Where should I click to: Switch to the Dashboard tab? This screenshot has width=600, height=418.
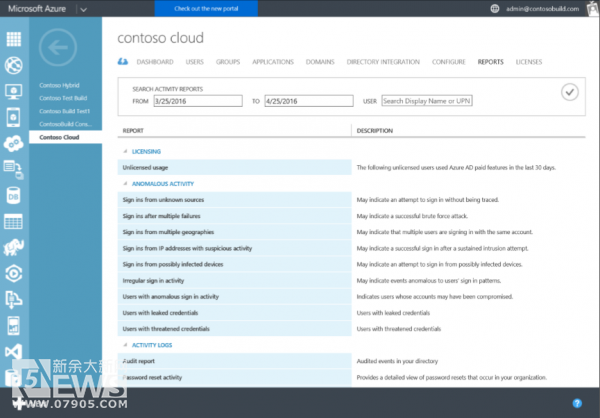pyautogui.click(x=155, y=62)
